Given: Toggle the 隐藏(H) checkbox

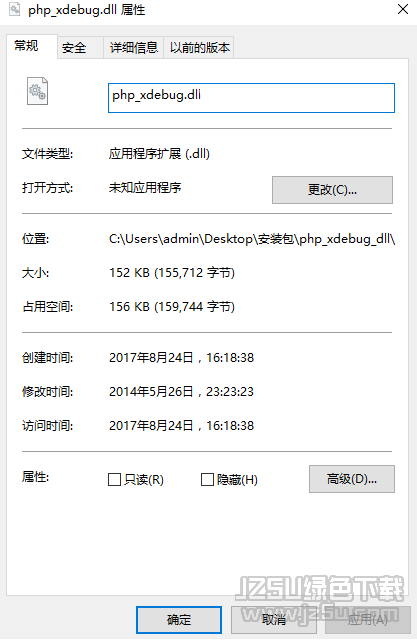Looking at the screenshot, I should [207, 479].
